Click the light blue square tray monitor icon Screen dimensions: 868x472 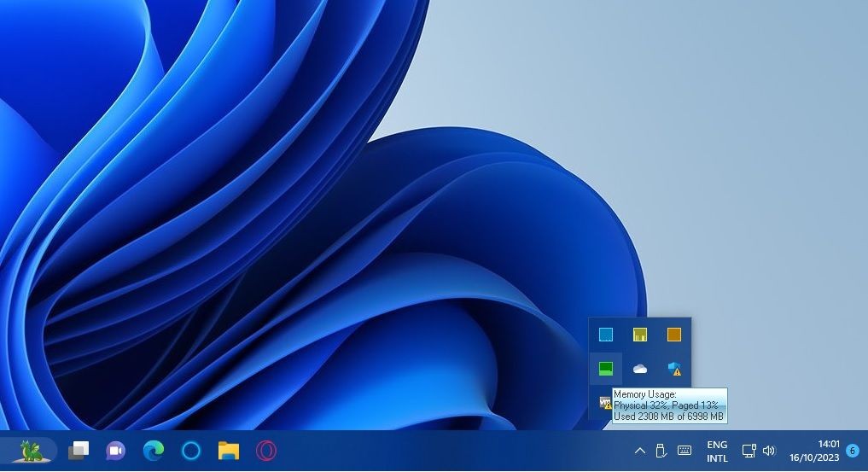[x=606, y=335]
